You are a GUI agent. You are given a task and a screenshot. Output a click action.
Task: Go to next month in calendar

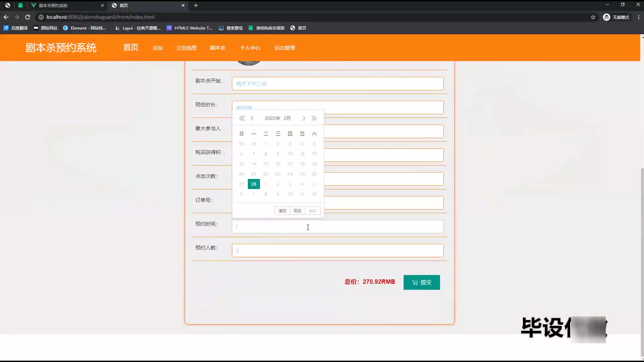coord(304,118)
